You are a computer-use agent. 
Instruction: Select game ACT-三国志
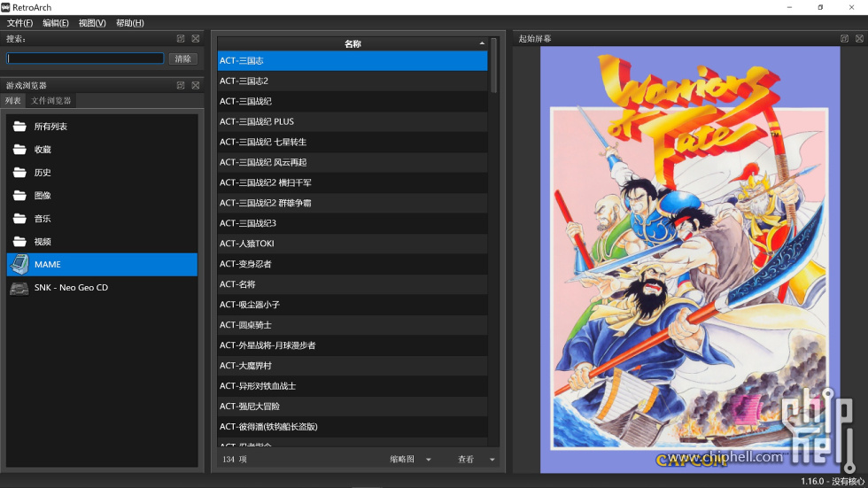[x=353, y=60]
